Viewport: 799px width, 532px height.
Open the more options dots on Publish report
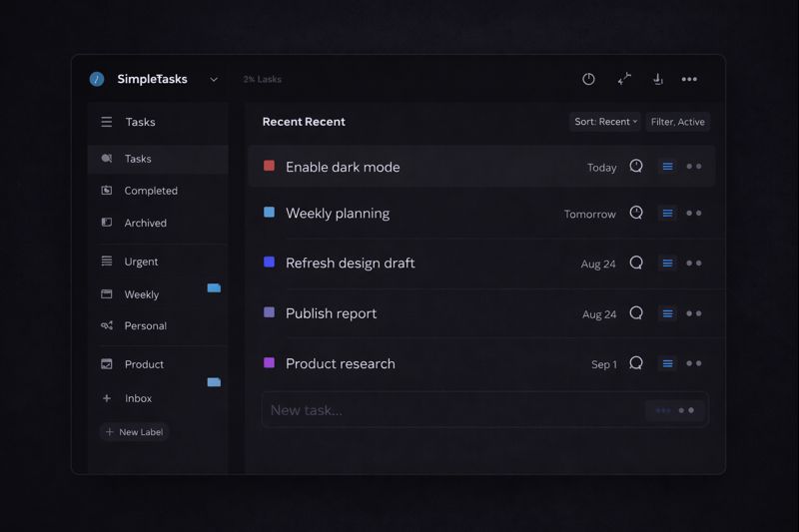[x=694, y=313]
